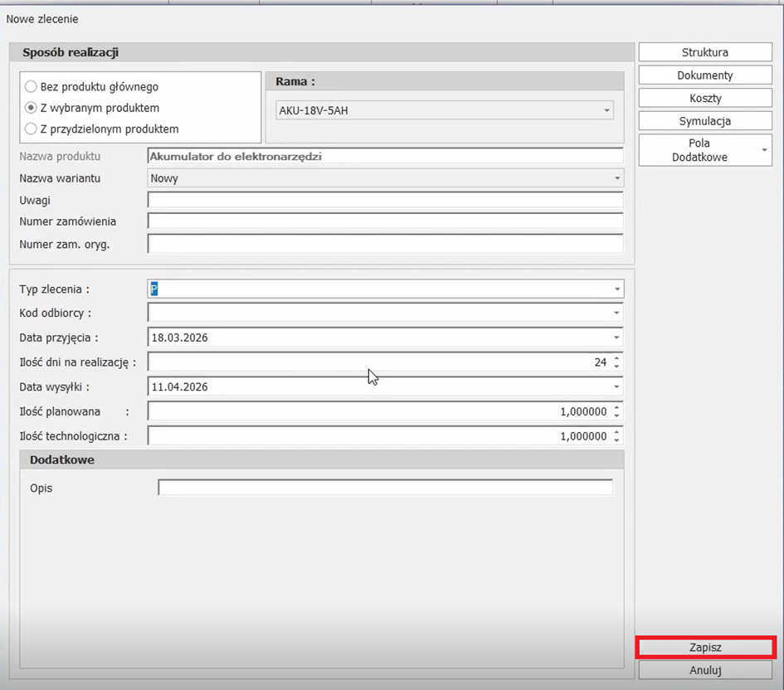
Task: Click the Struktura button
Action: click(704, 52)
